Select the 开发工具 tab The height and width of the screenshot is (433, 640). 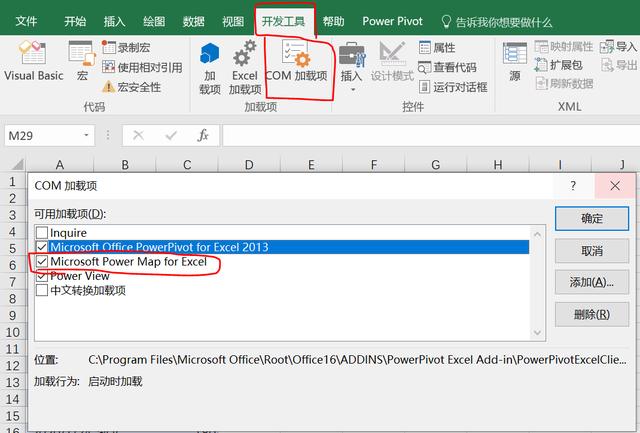click(x=284, y=22)
